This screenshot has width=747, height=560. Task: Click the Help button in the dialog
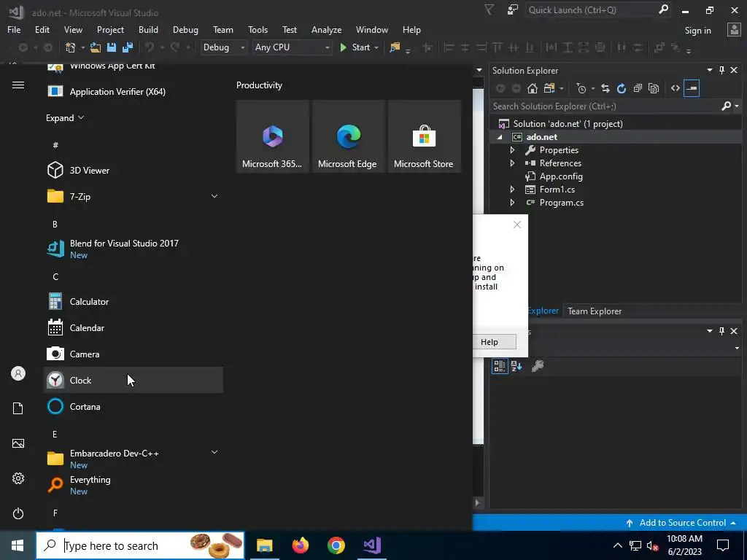tap(489, 342)
